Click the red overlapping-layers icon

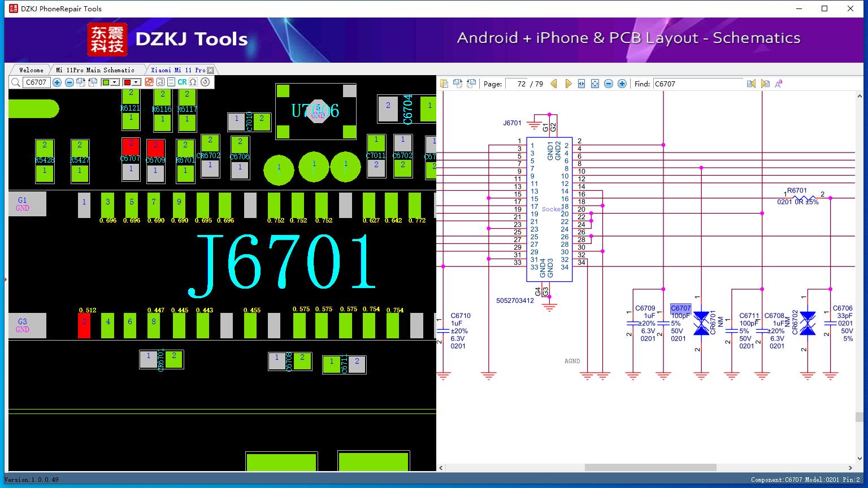149,82
